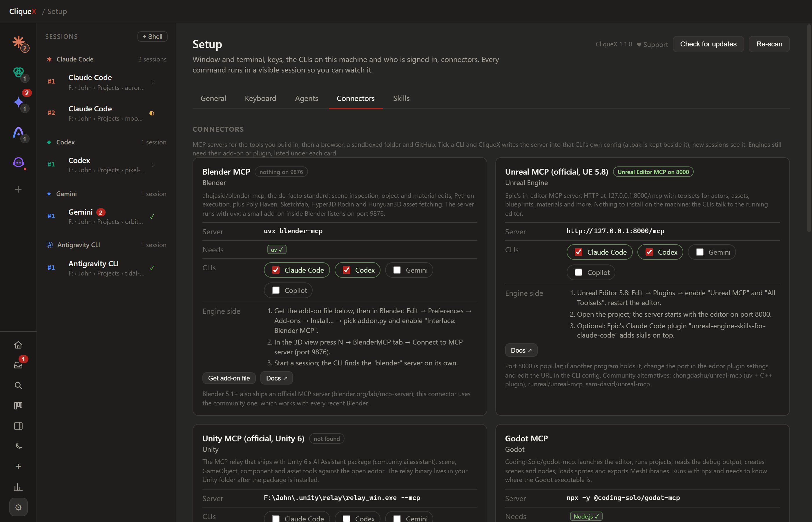
Task: Click the + Shell button
Action: (152, 37)
